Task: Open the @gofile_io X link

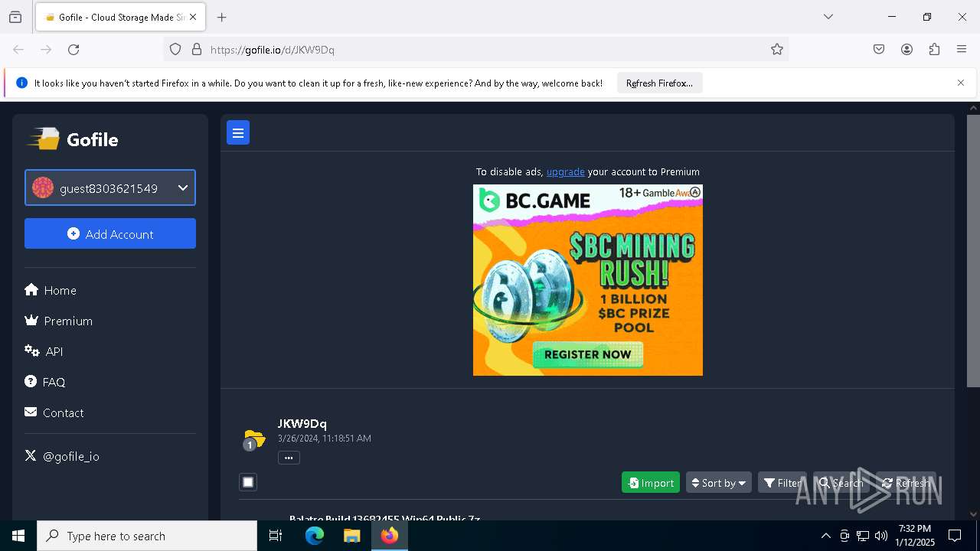Action: pyautogui.click(x=62, y=456)
